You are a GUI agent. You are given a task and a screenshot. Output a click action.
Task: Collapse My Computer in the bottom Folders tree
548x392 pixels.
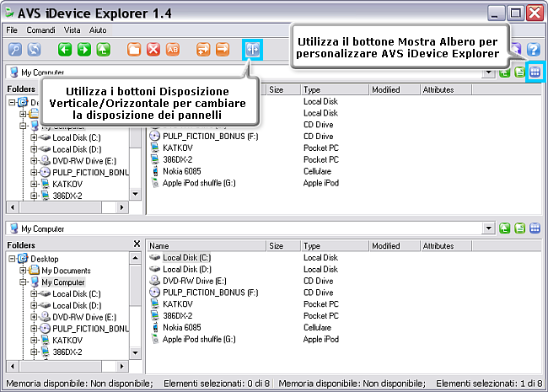pos(23,282)
